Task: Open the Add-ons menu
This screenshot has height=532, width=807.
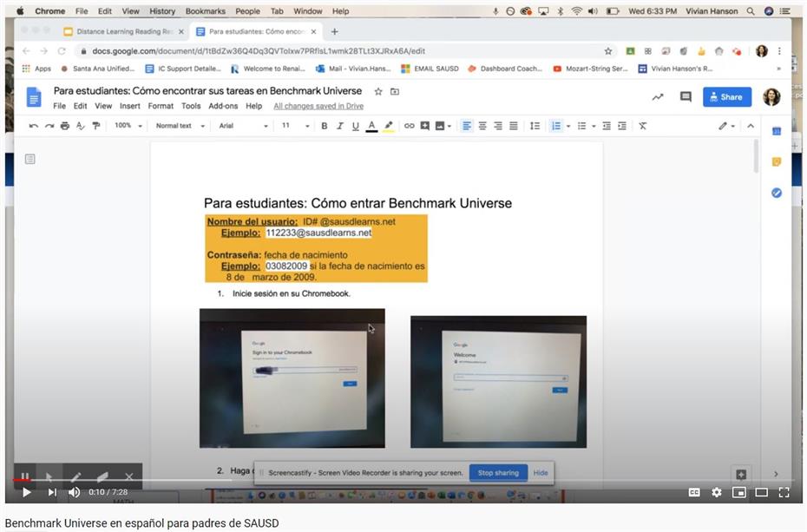Action: [x=223, y=106]
